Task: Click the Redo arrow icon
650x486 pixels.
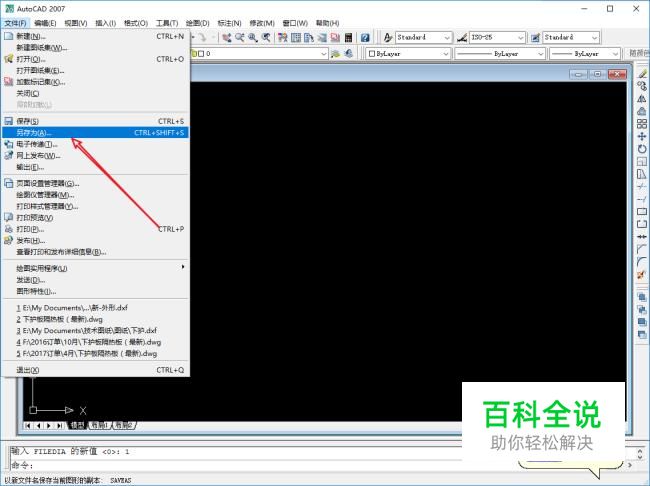Action: pyautogui.click(x=202, y=38)
